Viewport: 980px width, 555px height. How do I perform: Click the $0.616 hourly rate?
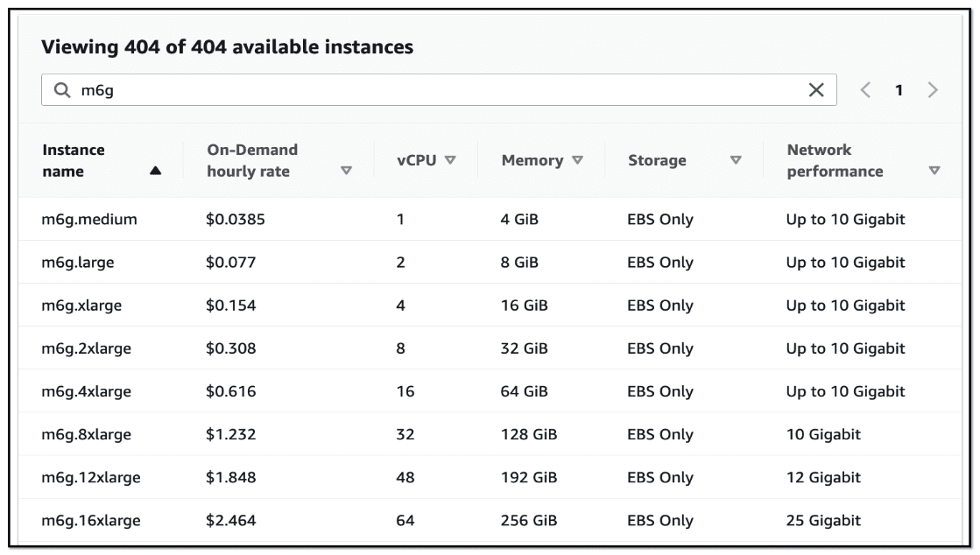(231, 392)
